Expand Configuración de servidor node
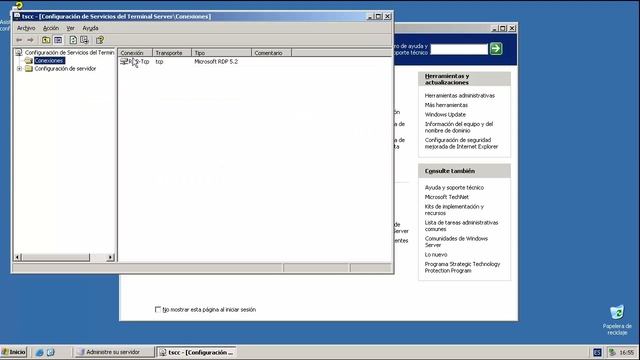Image resolution: width=640 pixels, height=360 pixels. (19, 69)
